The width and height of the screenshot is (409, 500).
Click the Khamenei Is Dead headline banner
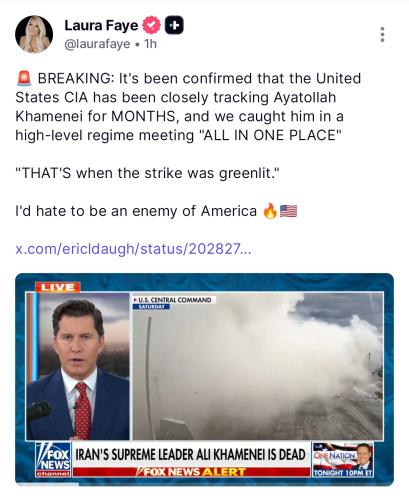191,455
